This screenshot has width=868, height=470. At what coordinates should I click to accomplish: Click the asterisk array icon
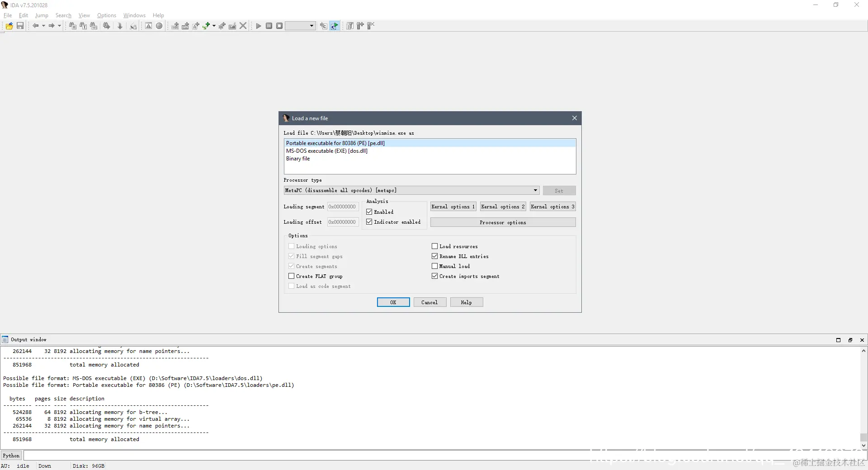point(222,26)
